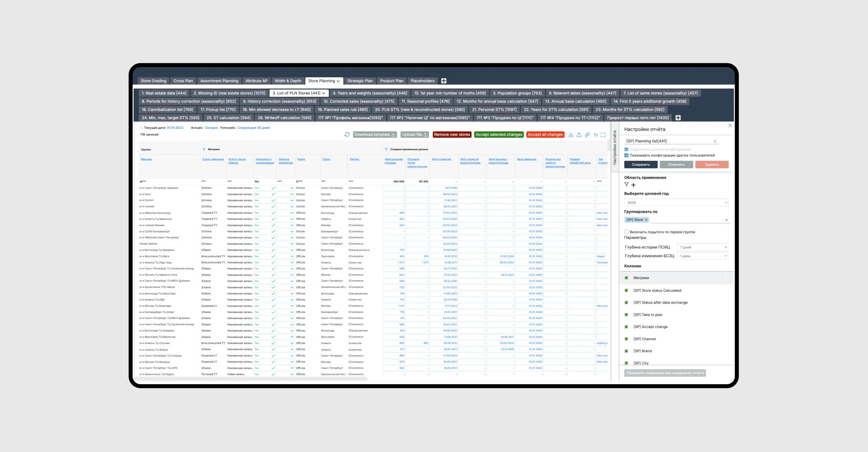Screen dimensions: 868x452
Task: Open the 25. ST calculation [594] tab
Action: pyautogui.click(x=228, y=118)
